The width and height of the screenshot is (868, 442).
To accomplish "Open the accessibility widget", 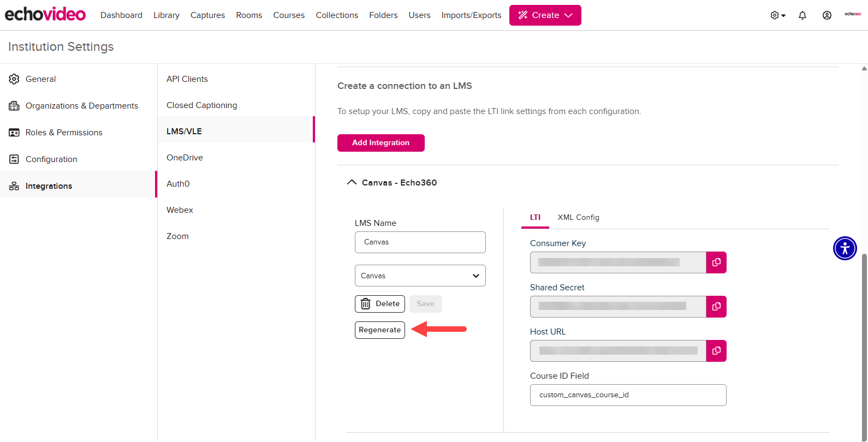I will pyautogui.click(x=845, y=248).
